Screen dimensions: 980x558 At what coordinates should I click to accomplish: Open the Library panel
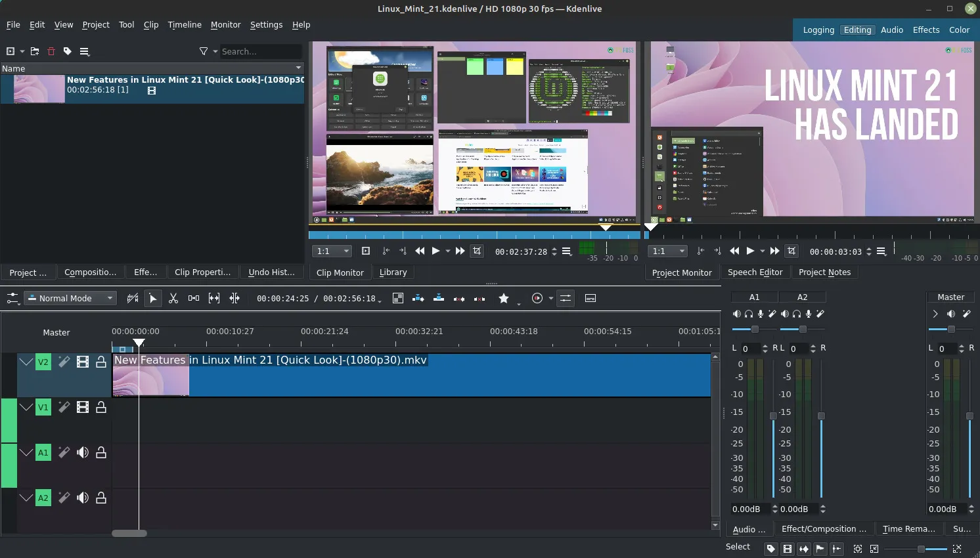pyautogui.click(x=393, y=272)
